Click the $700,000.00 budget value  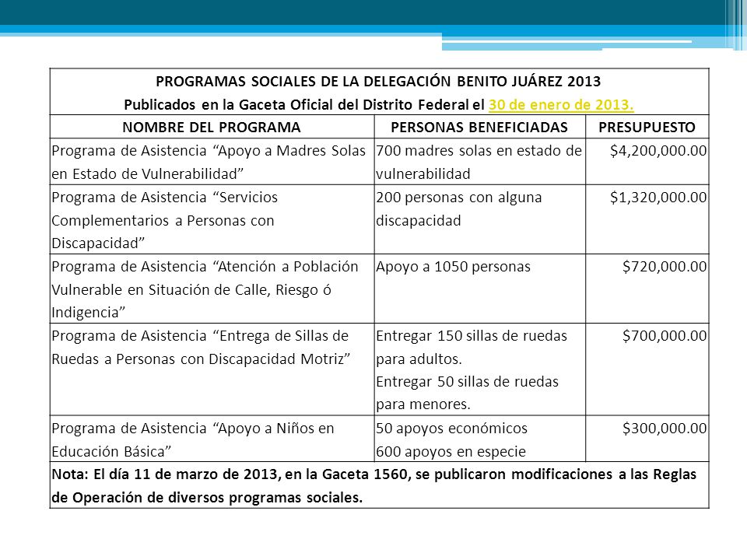[665, 336]
